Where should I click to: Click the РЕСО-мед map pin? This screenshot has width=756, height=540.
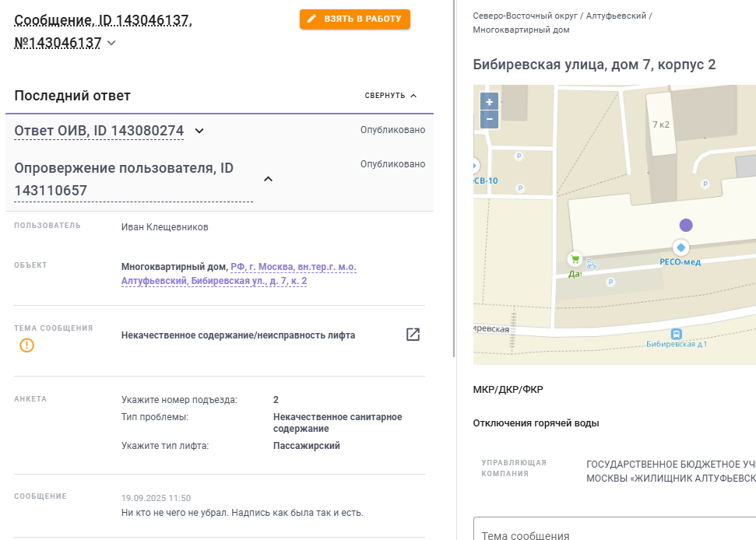680,247
